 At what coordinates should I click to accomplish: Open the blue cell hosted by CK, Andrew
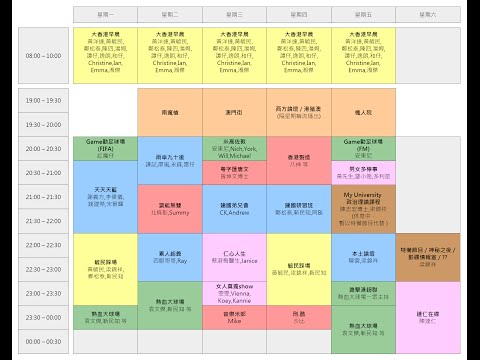[x=234, y=209]
